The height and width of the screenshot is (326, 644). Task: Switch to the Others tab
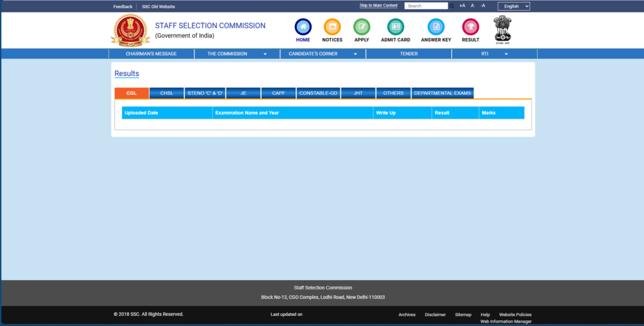[x=394, y=93]
